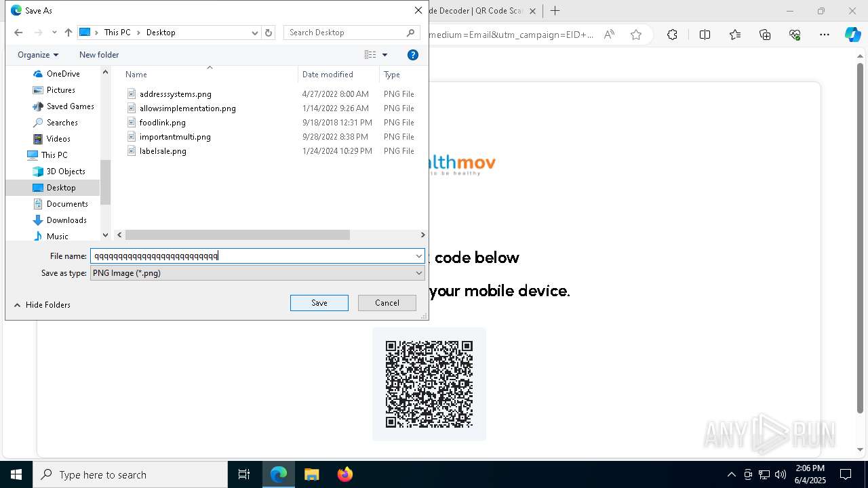Click the File name input field
868x488 pixels.
252,256
